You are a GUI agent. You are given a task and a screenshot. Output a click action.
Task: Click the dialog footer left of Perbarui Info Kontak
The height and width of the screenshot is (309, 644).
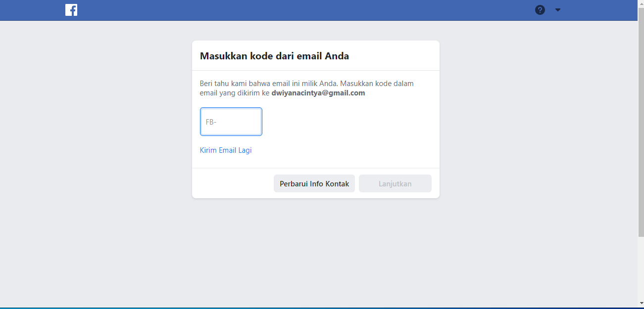[x=233, y=183]
